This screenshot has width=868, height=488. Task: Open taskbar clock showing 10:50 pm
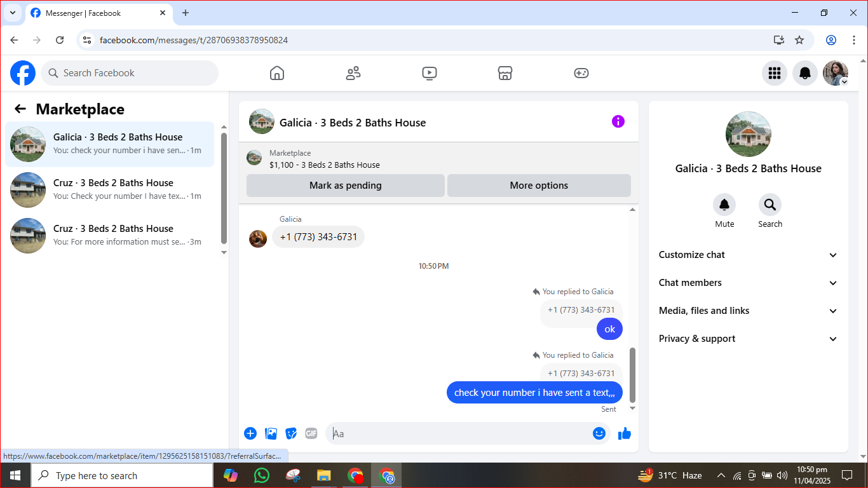811,475
